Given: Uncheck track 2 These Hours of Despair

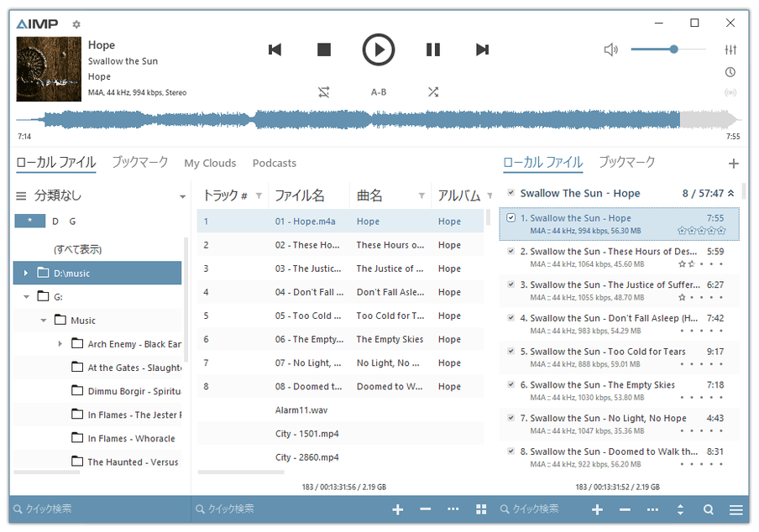Looking at the screenshot, I should 510,251.
